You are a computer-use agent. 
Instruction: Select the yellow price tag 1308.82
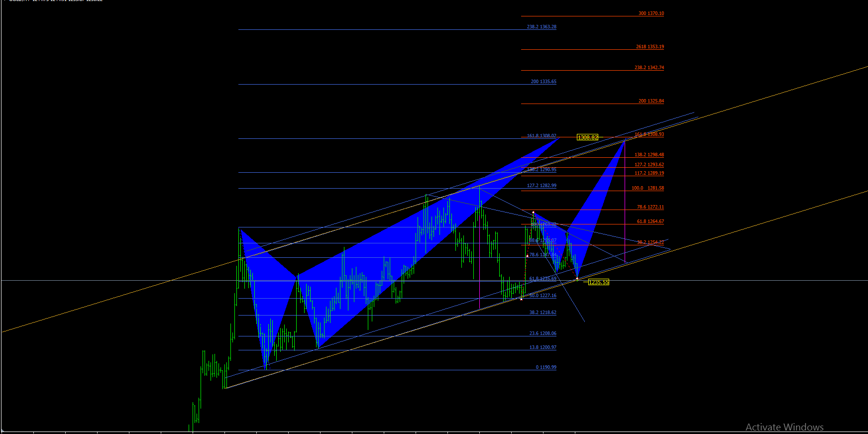pos(587,137)
